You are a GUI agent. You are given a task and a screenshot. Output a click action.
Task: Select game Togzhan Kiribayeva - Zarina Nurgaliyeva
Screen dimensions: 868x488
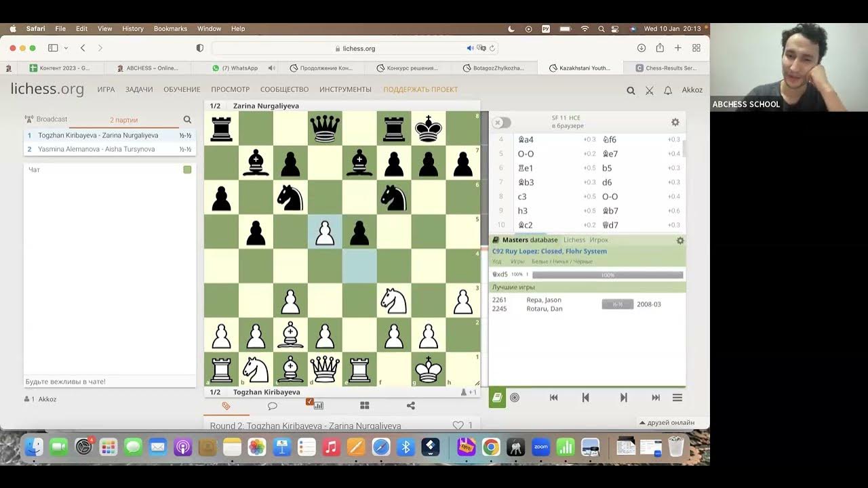[x=110, y=136]
